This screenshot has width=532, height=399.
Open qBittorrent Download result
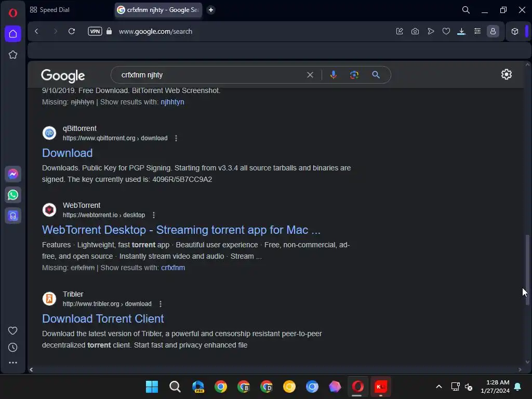click(67, 153)
